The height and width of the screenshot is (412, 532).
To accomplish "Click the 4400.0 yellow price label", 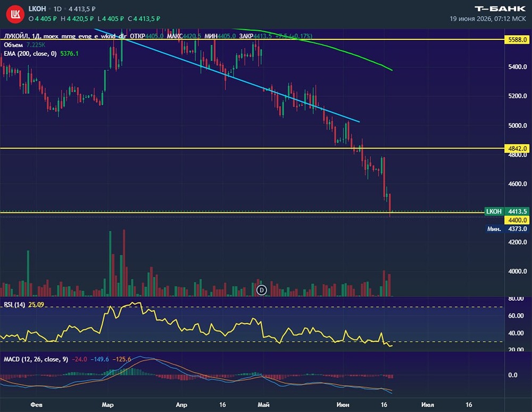I will [x=517, y=220].
